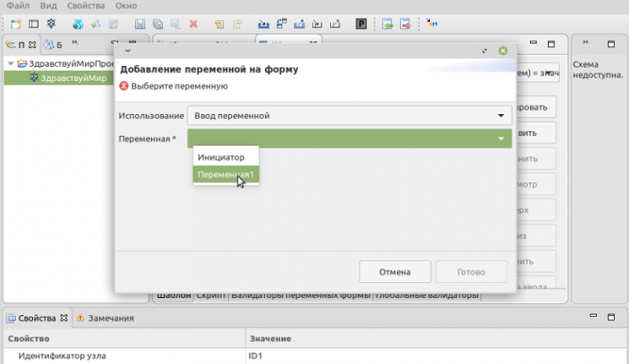Click the Свойство column header
Image resolution: width=629 pixels, height=364 pixels.
coord(125,339)
